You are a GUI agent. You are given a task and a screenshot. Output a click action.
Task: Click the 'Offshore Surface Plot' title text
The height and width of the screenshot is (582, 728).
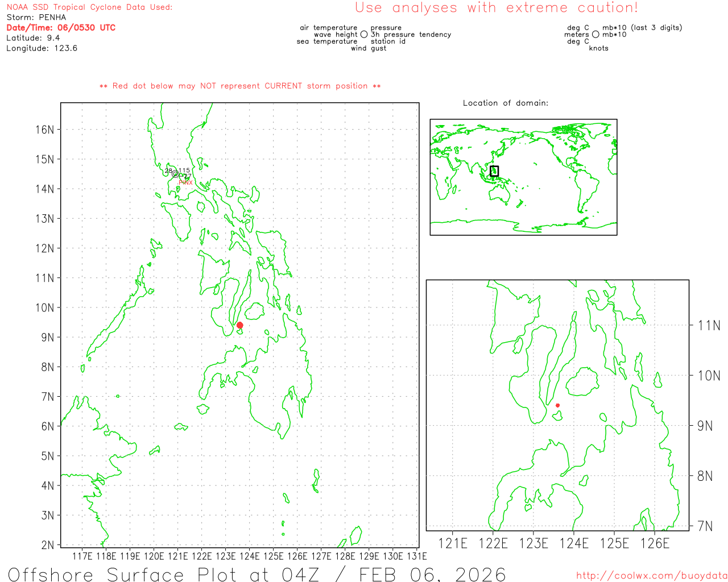tap(257, 574)
